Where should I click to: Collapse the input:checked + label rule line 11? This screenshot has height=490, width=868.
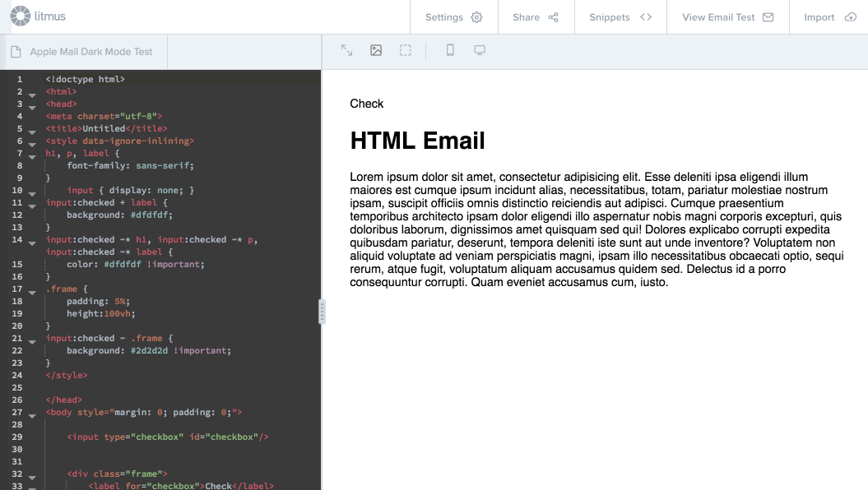pos(32,206)
